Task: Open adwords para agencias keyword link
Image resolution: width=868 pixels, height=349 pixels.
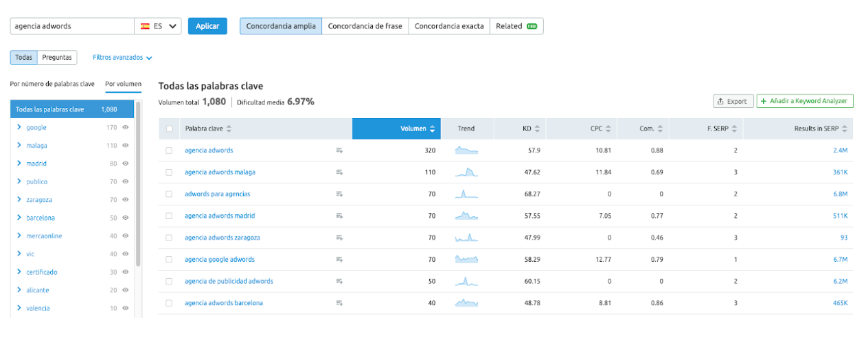Action: click(218, 194)
